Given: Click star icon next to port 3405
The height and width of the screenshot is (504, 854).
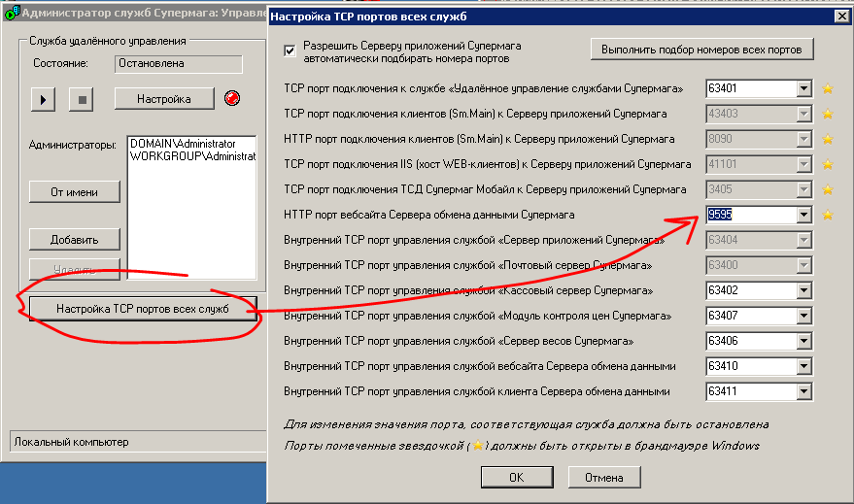Looking at the screenshot, I should click(x=828, y=189).
